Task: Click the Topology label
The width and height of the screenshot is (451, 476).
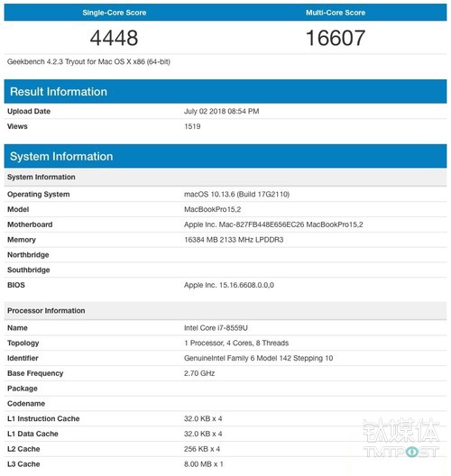Action: (x=23, y=343)
